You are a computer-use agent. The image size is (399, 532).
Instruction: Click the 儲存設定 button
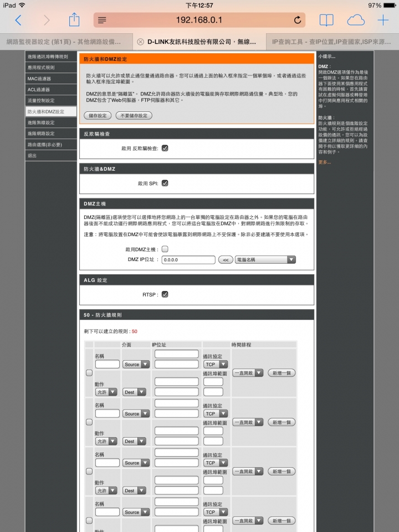coord(98,116)
